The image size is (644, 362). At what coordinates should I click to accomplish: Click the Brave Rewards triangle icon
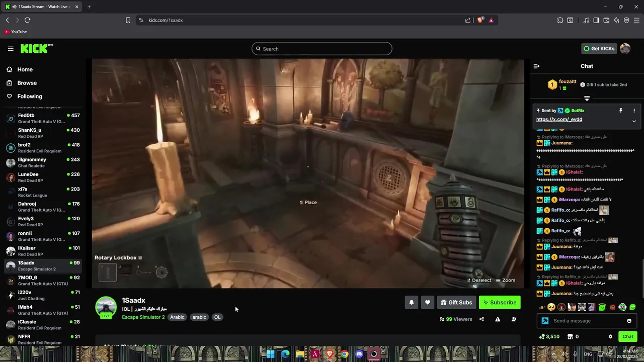(491, 20)
